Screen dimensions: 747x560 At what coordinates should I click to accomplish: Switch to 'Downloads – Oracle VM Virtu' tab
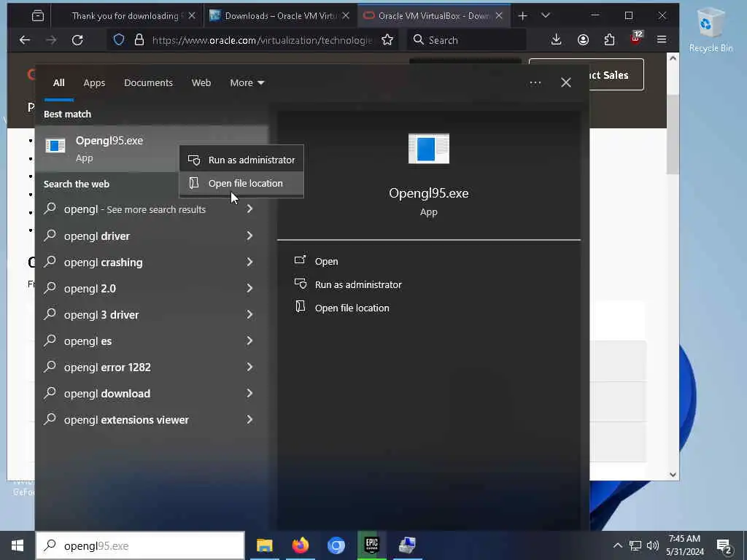coord(280,16)
